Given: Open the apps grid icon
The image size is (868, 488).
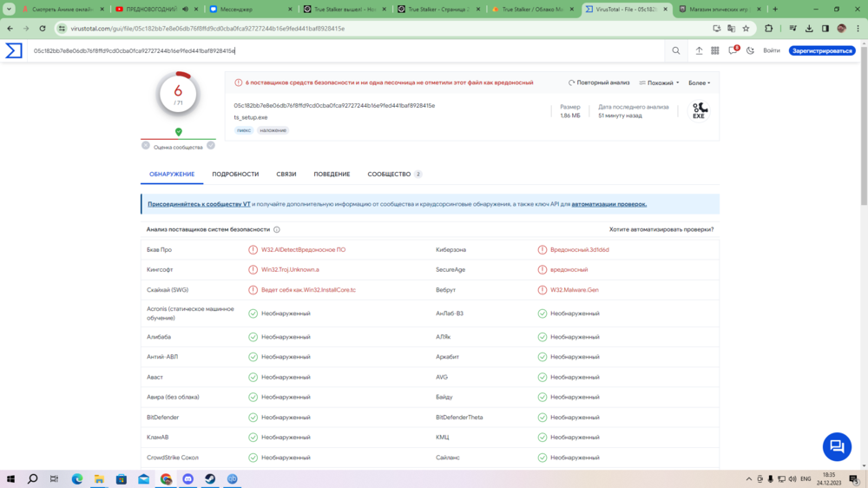Looking at the screenshot, I should [715, 50].
